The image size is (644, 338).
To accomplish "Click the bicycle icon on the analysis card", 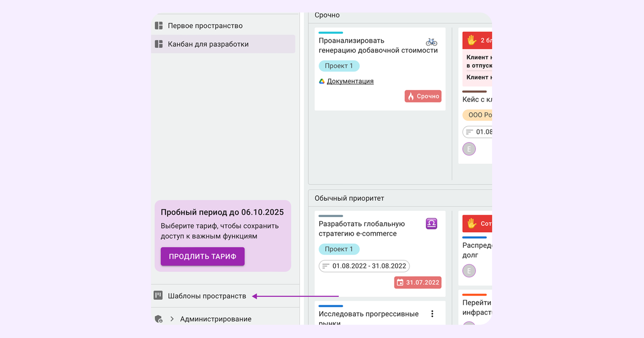I will click(431, 42).
